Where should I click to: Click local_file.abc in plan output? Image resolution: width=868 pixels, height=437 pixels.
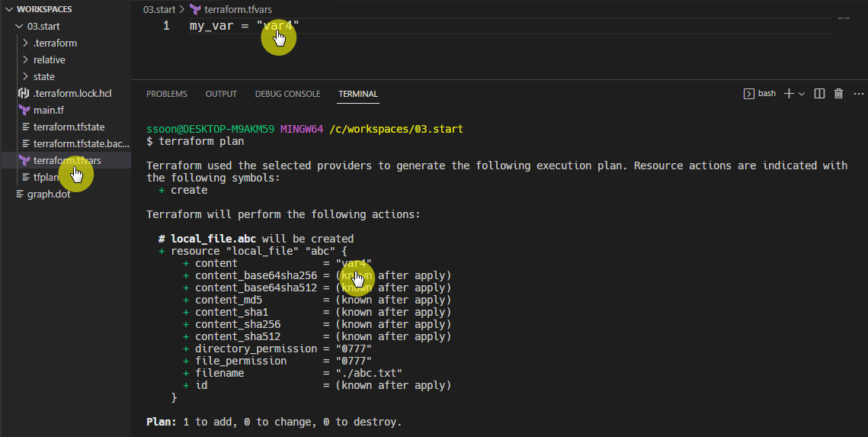213,239
